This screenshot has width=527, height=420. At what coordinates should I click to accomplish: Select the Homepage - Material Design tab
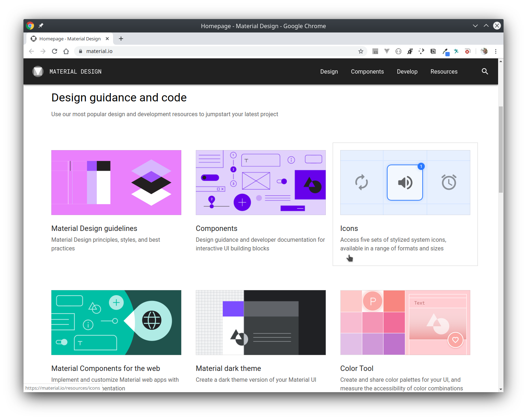[70, 39]
